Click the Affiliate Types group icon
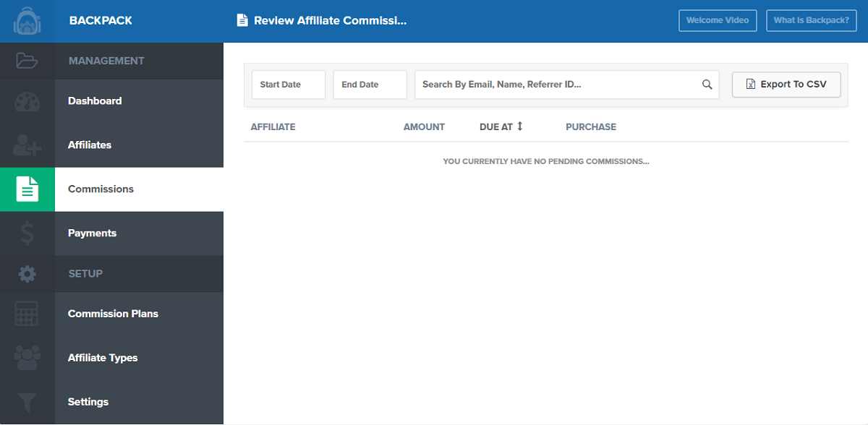The height and width of the screenshot is (425, 868). (x=27, y=358)
